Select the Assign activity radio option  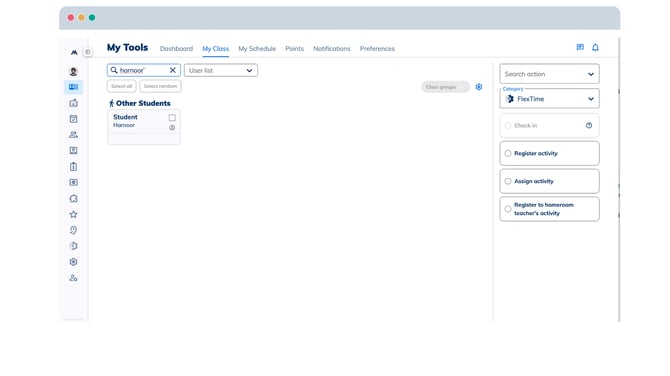[508, 181]
